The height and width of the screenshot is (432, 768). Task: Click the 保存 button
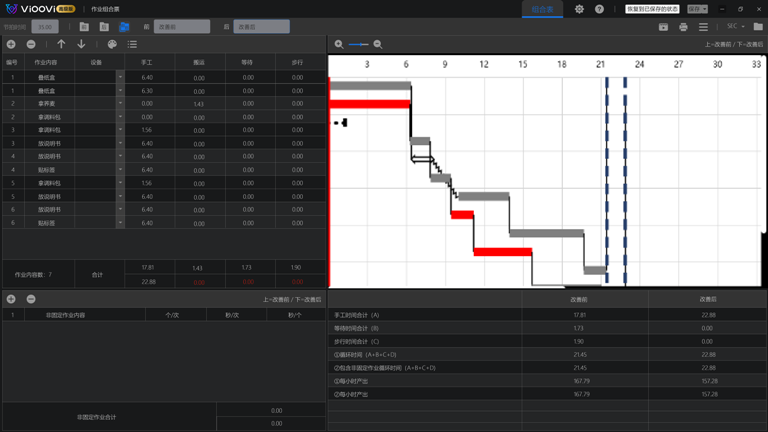click(694, 9)
